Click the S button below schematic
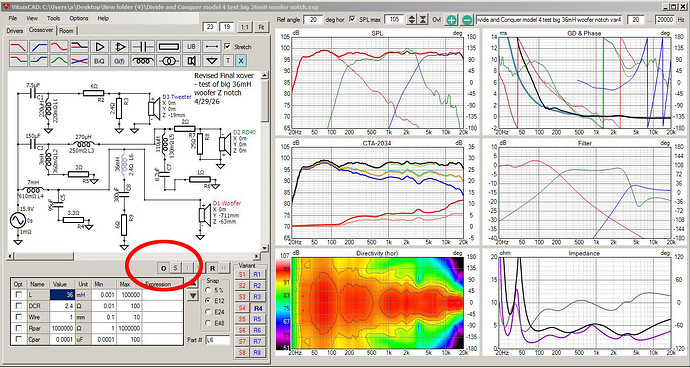The width and height of the screenshot is (690, 368). 175,268
